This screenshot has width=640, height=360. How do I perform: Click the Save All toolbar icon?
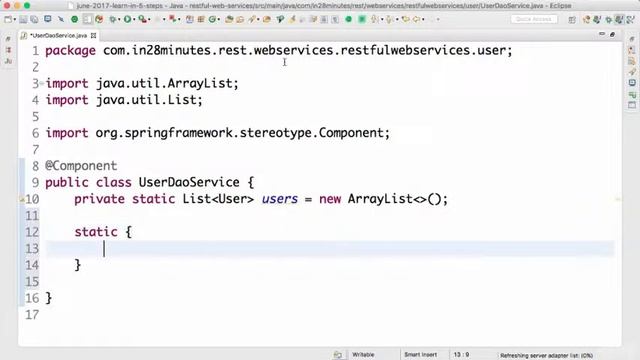tap(34, 19)
